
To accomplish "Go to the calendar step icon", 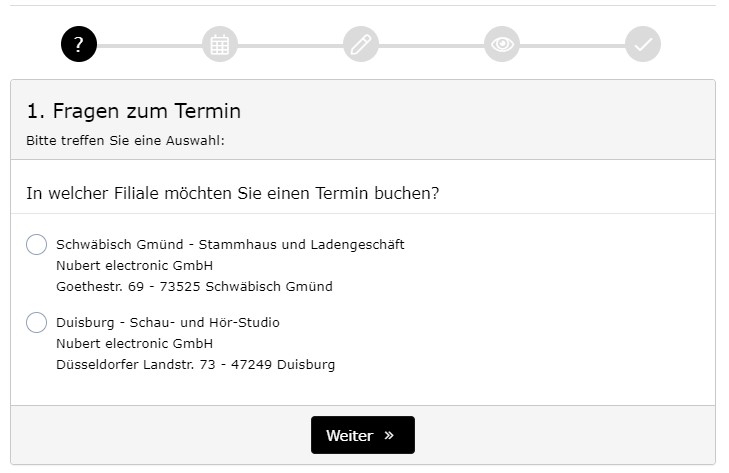I will coord(220,45).
